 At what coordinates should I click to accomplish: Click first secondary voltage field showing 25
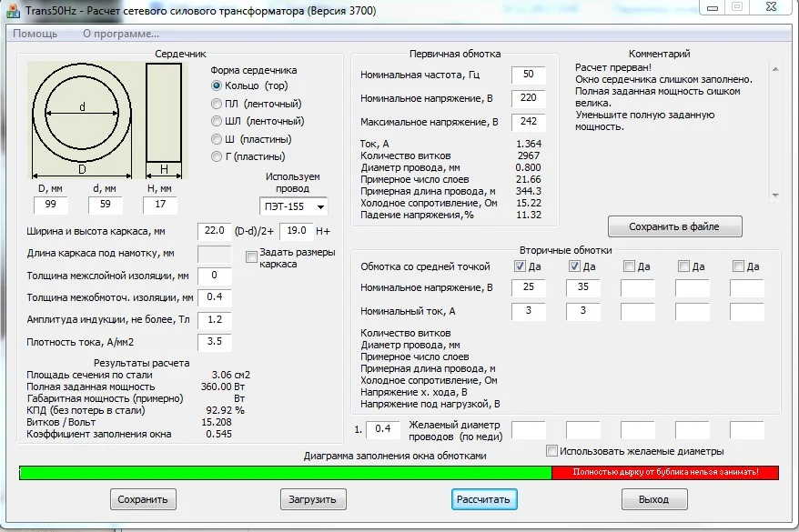[x=529, y=287]
